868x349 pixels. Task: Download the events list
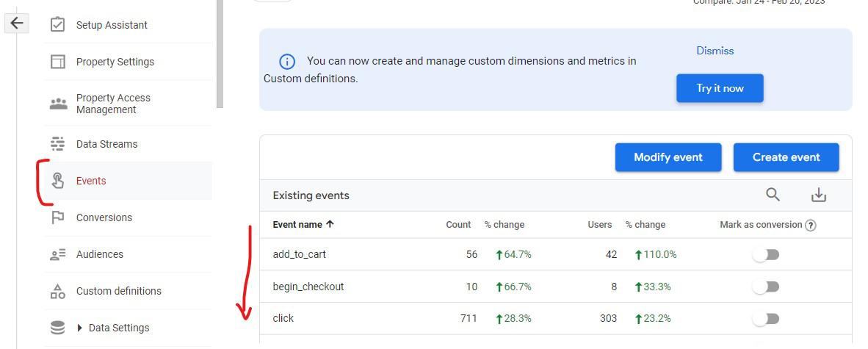point(818,195)
